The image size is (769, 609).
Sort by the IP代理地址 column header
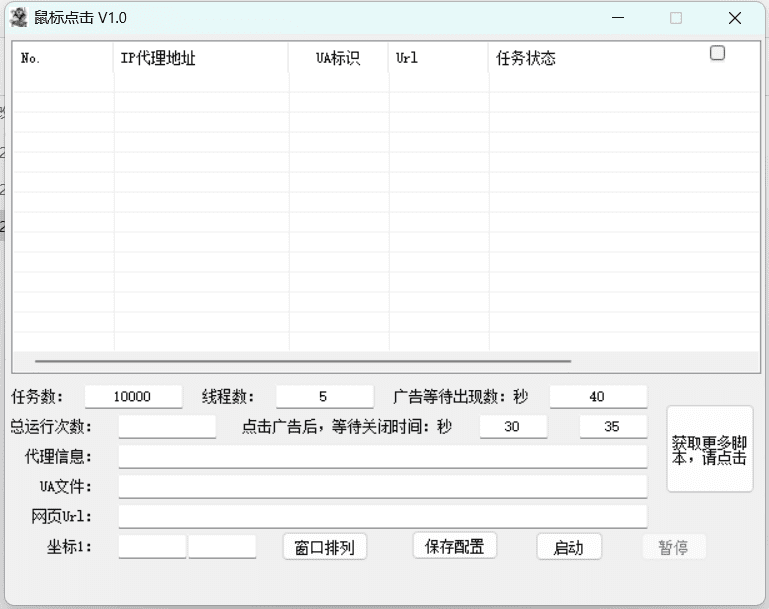[x=200, y=58]
